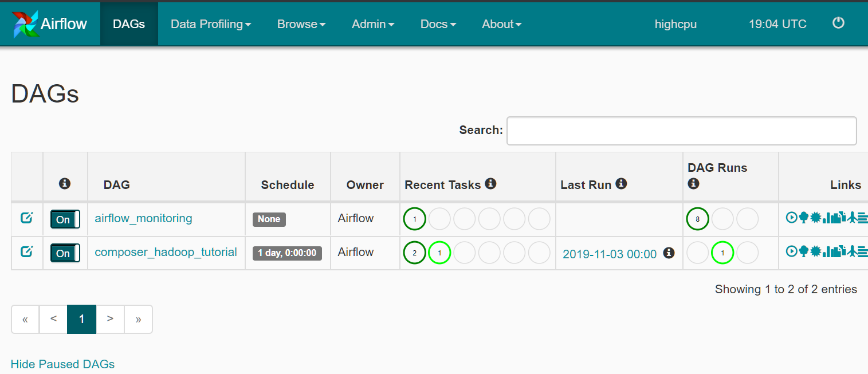Screen dimensions: 868x374
Task: Open Graph View starburst icon for composer_hadoop_tutorial
Action: coord(815,251)
